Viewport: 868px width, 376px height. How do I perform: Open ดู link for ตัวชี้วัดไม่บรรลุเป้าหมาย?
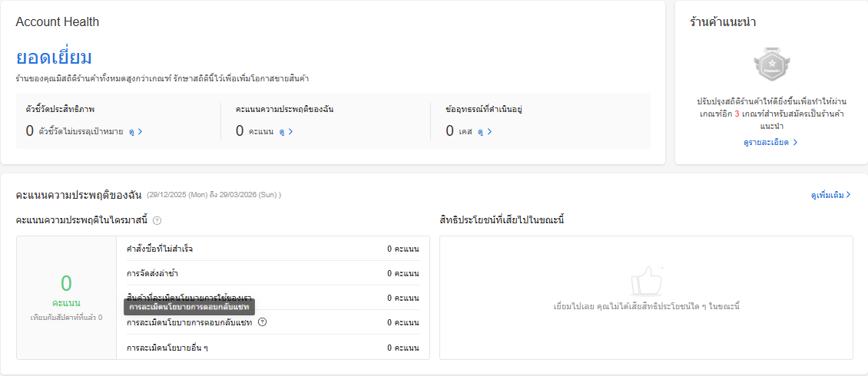coord(136,131)
